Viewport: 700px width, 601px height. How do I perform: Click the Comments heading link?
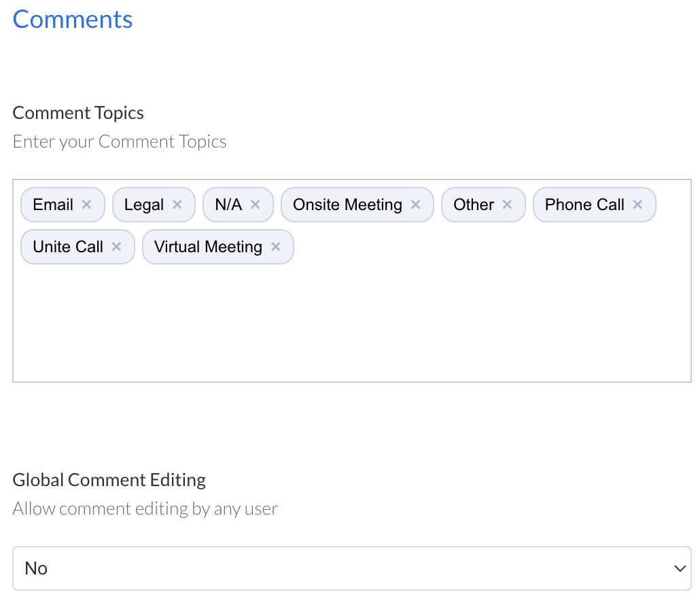click(x=72, y=19)
